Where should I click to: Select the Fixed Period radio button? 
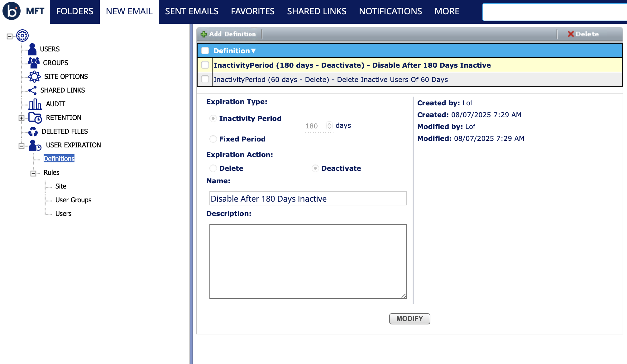pos(213,139)
